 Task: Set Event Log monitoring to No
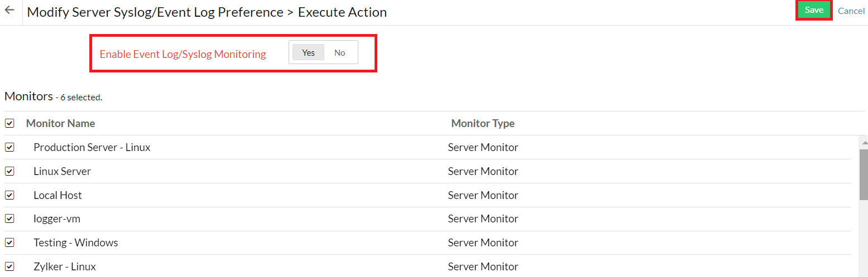point(339,53)
